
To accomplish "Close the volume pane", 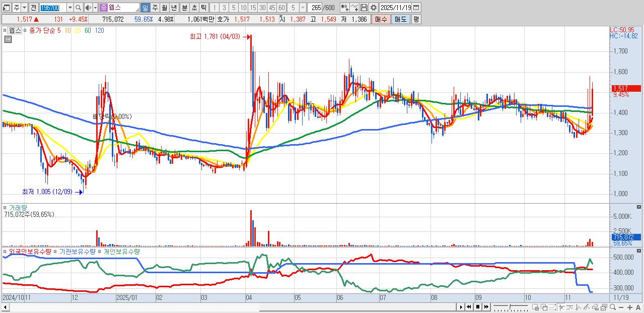I will point(639,207).
